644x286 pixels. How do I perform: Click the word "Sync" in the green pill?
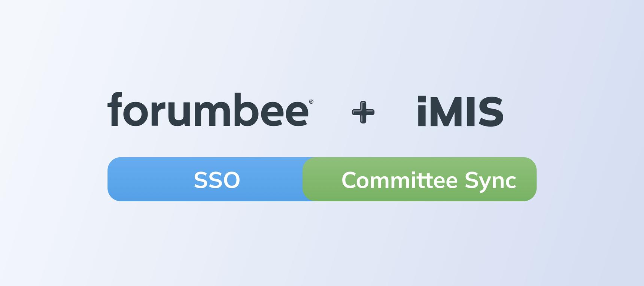click(x=490, y=181)
